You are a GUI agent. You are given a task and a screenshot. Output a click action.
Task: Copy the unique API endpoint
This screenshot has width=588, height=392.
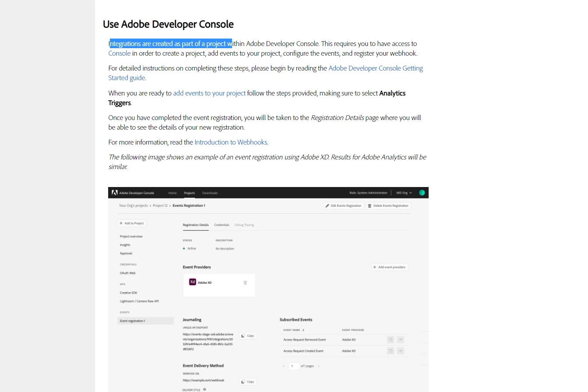pos(248,336)
